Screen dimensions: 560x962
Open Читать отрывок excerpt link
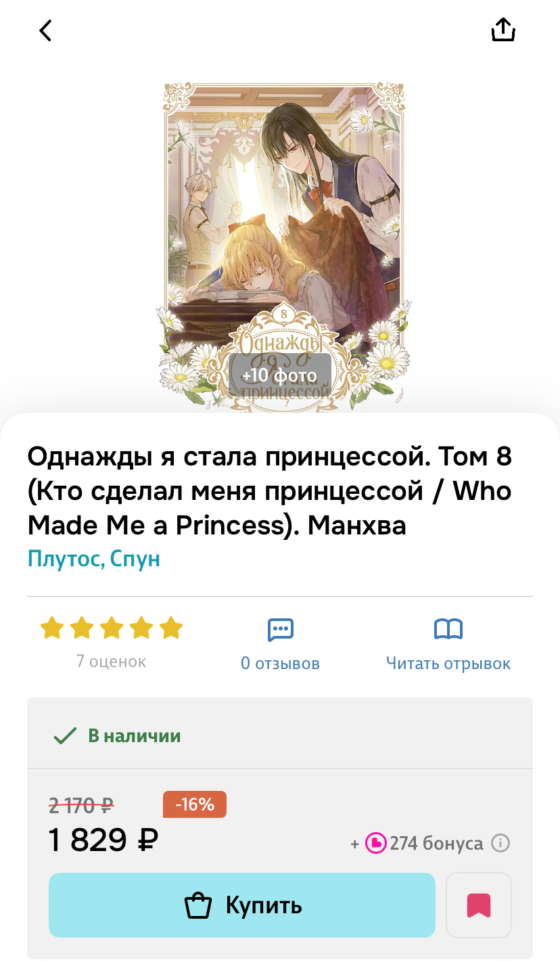pyautogui.click(x=448, y=664)
